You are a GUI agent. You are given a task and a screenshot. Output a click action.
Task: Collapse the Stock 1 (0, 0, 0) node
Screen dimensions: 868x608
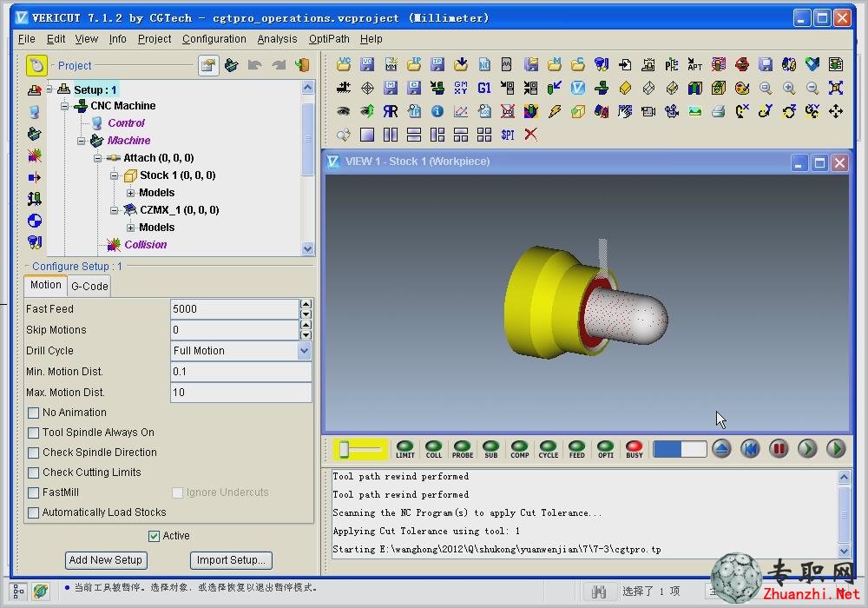click(114, 175)
